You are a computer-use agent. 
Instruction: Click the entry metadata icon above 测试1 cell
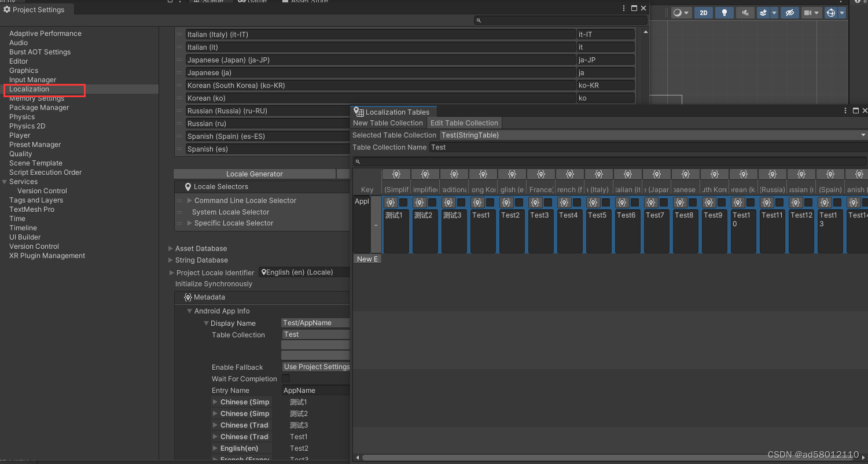tap(391, 202)
